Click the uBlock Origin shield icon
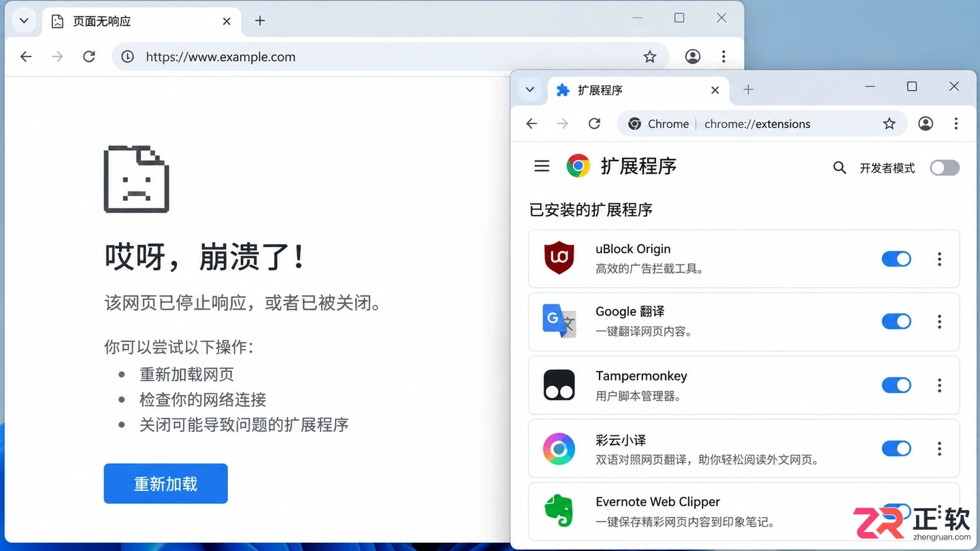Screen dimensions: 980x551 click(x=559, y=258)
